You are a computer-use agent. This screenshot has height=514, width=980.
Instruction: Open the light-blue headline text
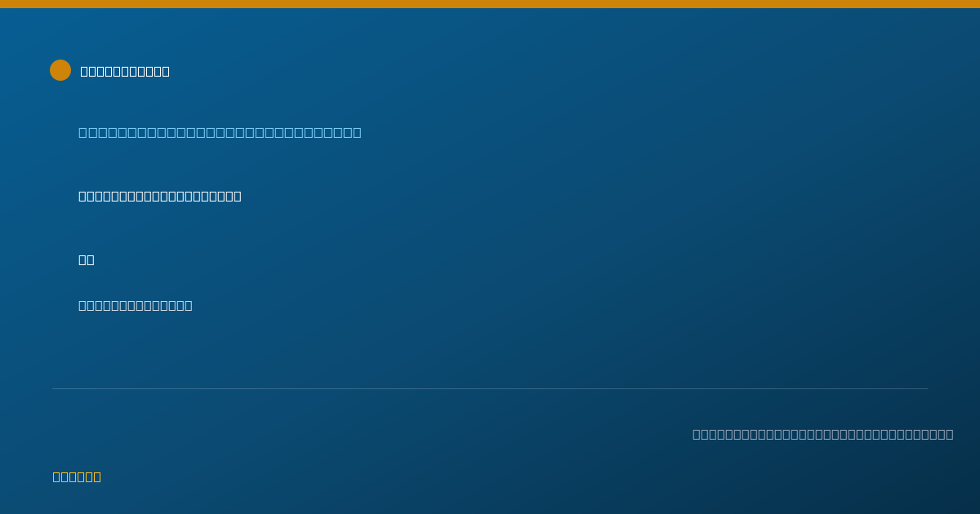pos(220,132)
